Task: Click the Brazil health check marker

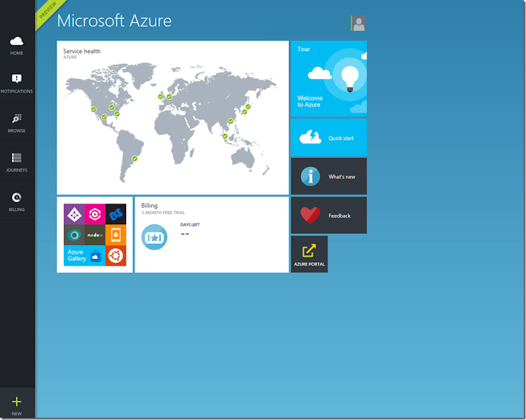Action: [x=135, y=158]
